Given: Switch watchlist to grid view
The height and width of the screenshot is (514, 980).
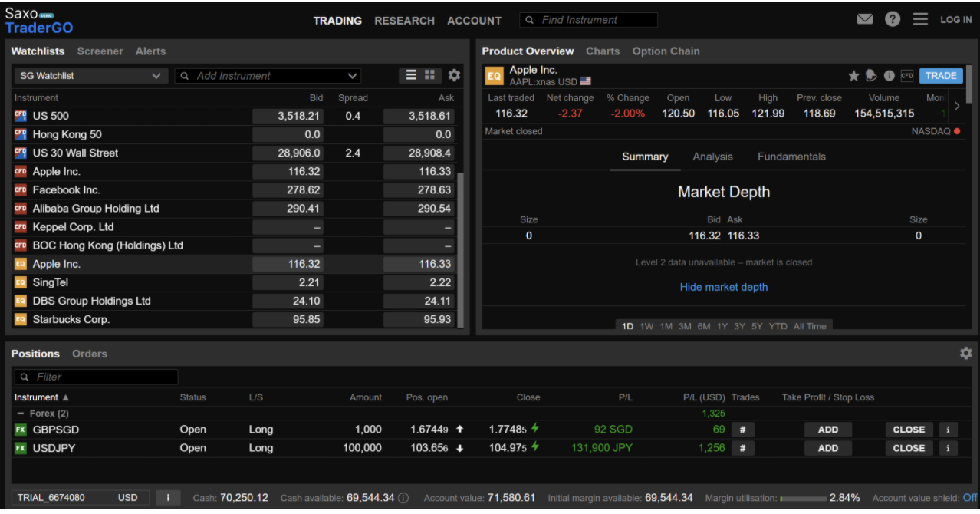Looking at the screenshot, I should point(429,75).
